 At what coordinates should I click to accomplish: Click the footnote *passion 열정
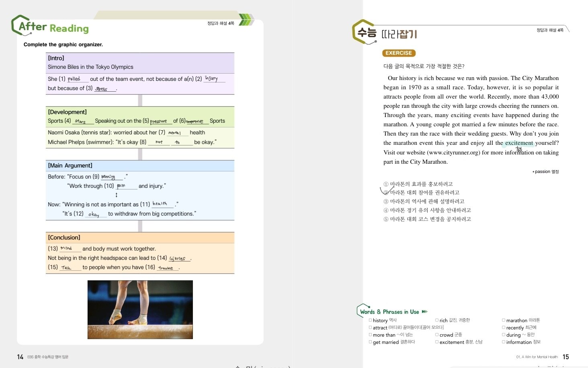[545, 172]
